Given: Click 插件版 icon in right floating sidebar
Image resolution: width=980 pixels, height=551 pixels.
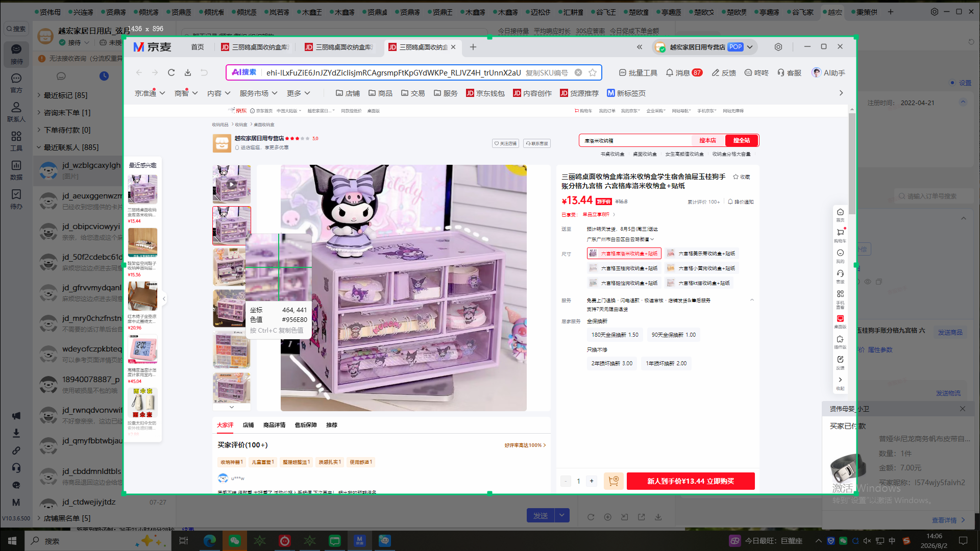Looking at the screenshot, I should [x=840, y=342].
